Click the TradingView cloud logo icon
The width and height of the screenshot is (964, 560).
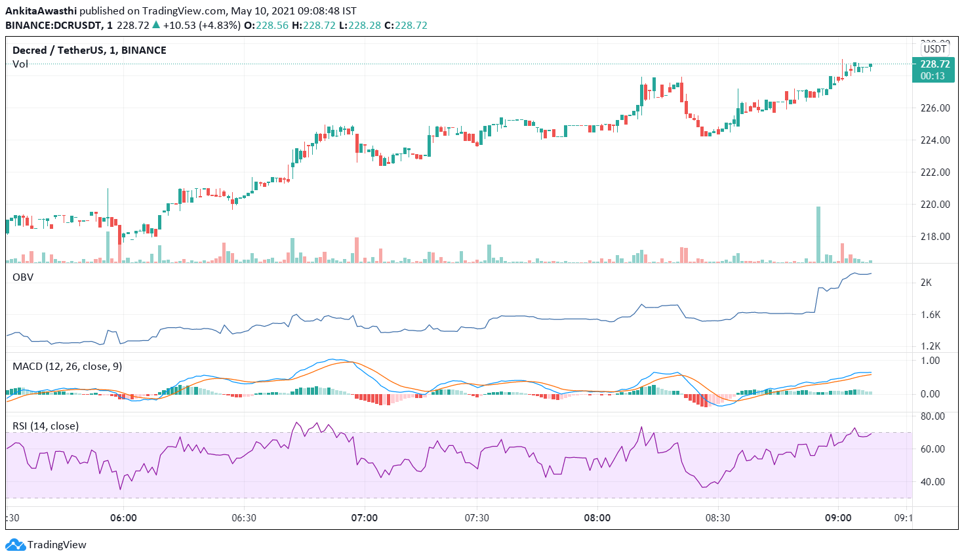pos(15,544)
